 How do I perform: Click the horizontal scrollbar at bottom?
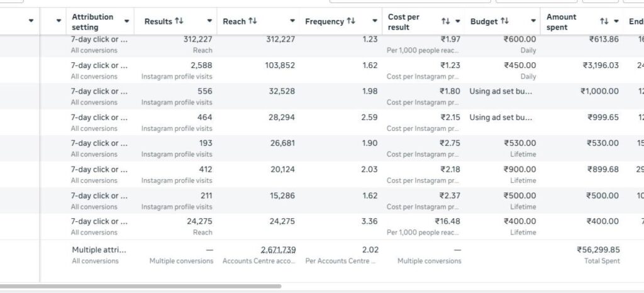tap(140, 286)
